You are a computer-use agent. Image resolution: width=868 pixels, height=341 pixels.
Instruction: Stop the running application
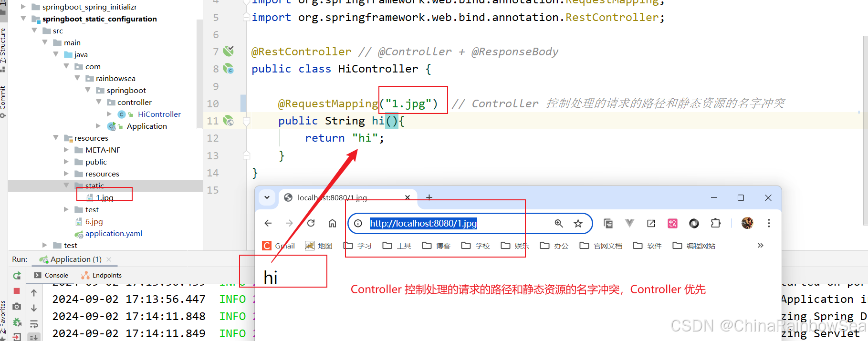tap(17, 291)
